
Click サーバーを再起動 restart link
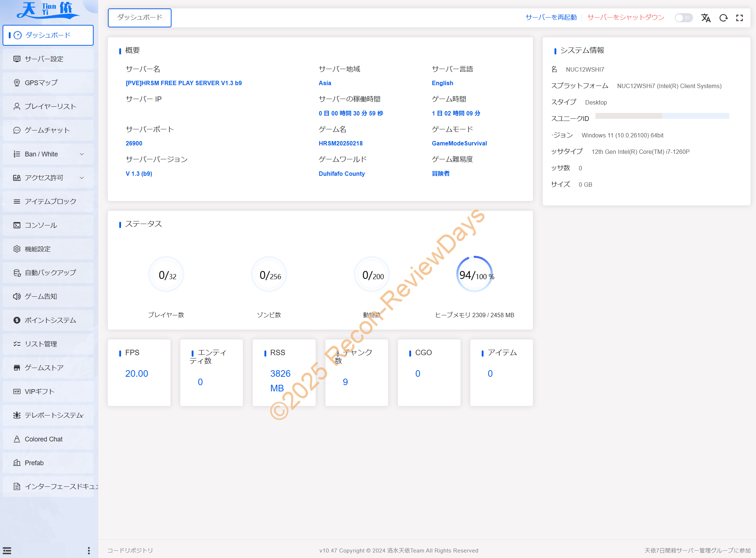point(551,18)
